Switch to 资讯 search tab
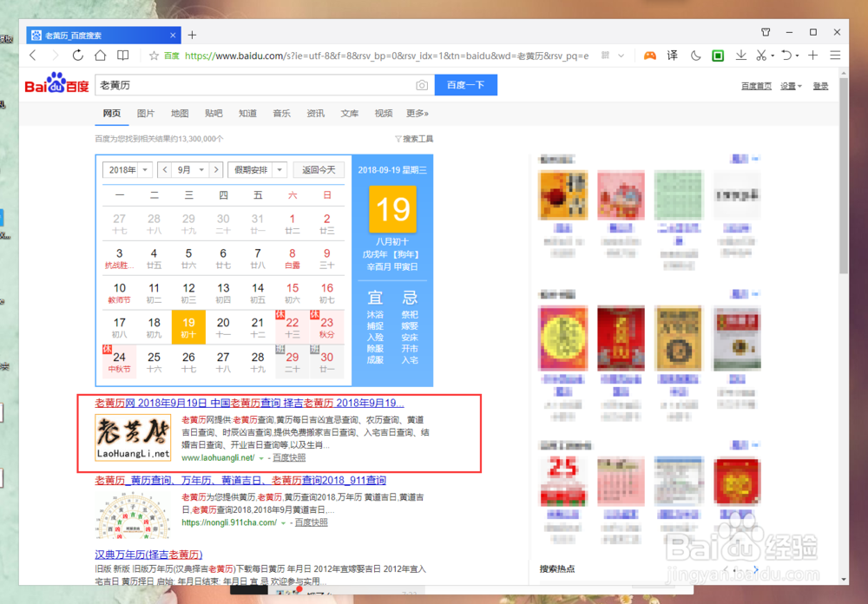This screenshot has width=868, height=604. (316, 113)
